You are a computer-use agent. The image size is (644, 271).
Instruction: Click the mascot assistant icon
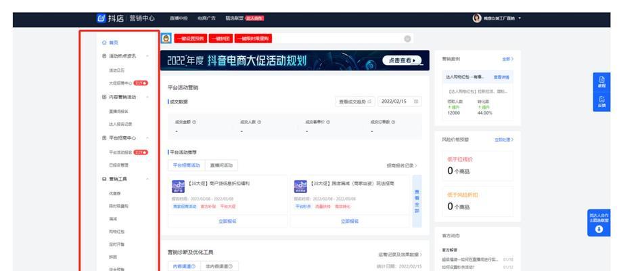click(166, 38)
